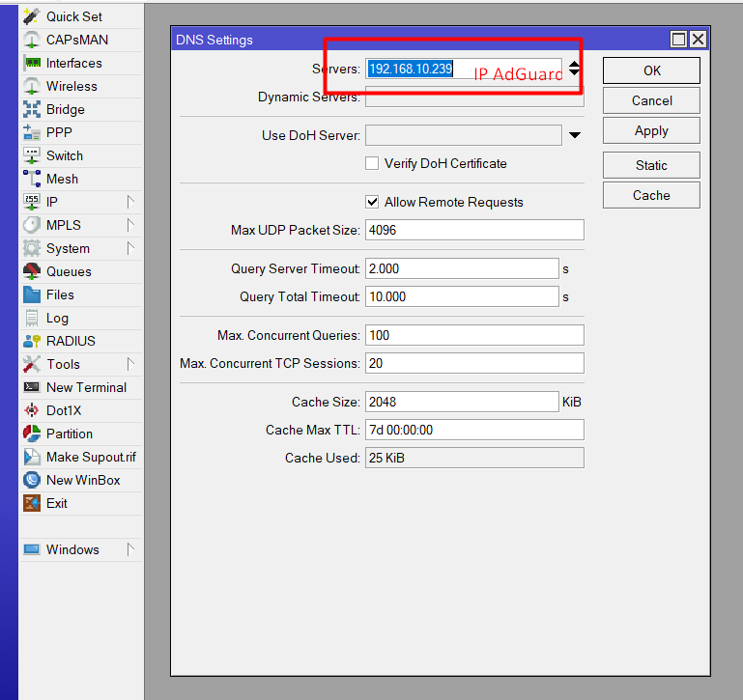The image size is (743, 700).
Task: Expand the MPLS submenu arrow
Action: click(x=130, y=225)
